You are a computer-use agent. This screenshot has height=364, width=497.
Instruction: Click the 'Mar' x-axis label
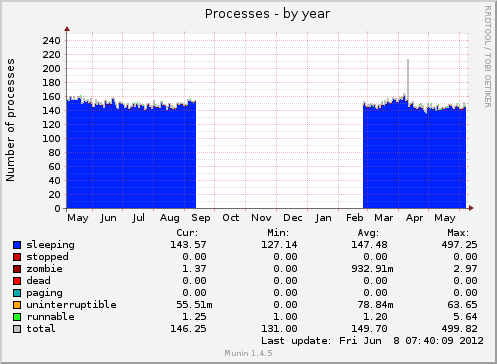[x=384, y=218]
